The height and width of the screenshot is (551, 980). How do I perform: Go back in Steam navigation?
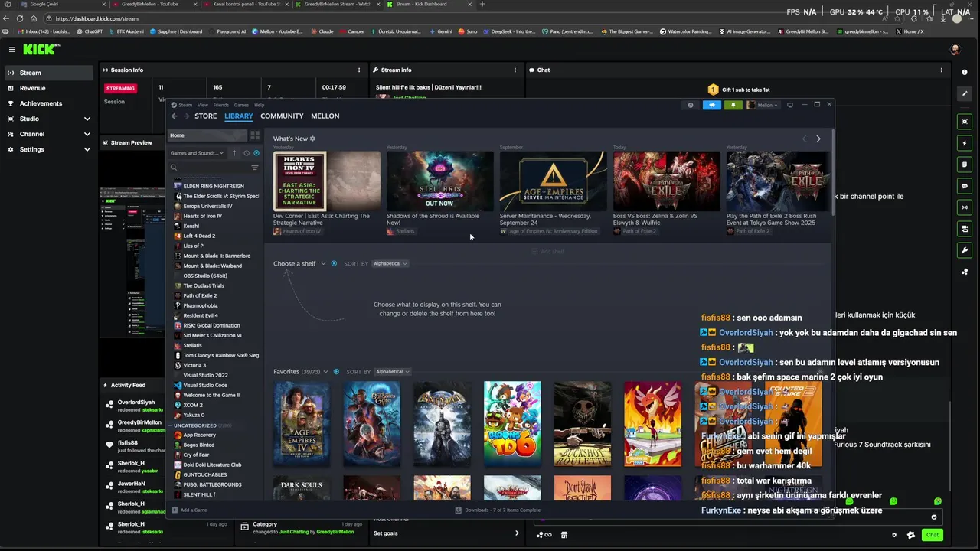(174, 116)
